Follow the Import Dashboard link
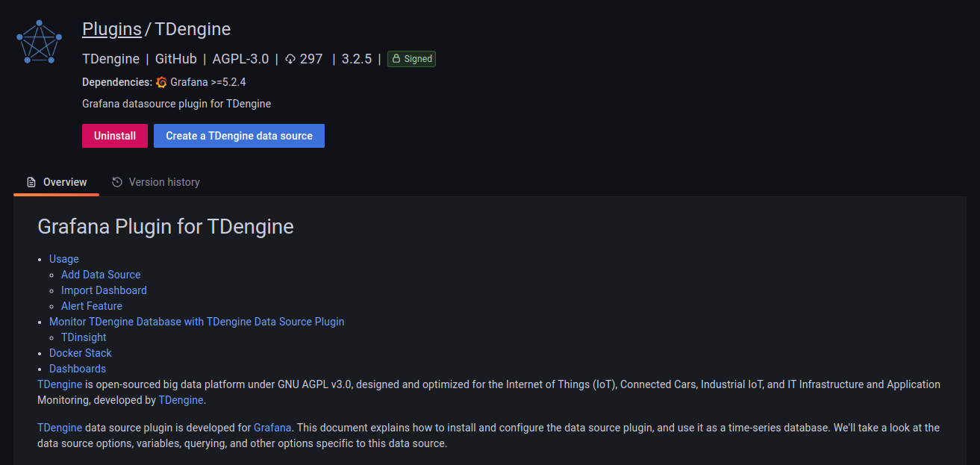 tap(104, 290)
